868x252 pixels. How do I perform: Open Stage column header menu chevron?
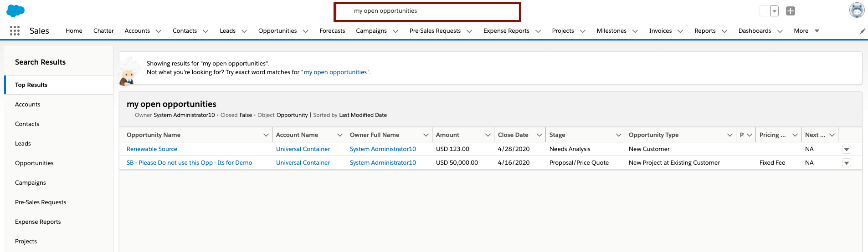pos(619,135)
